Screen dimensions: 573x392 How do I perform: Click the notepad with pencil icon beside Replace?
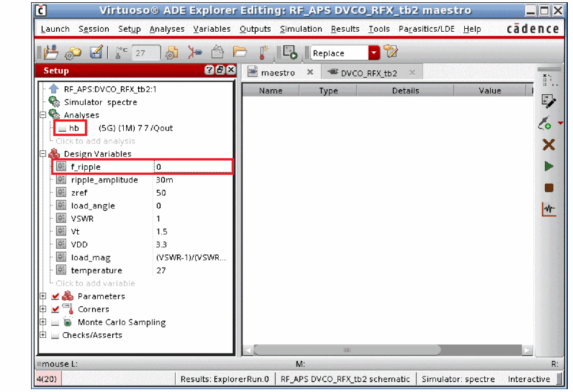coord(390,51)
